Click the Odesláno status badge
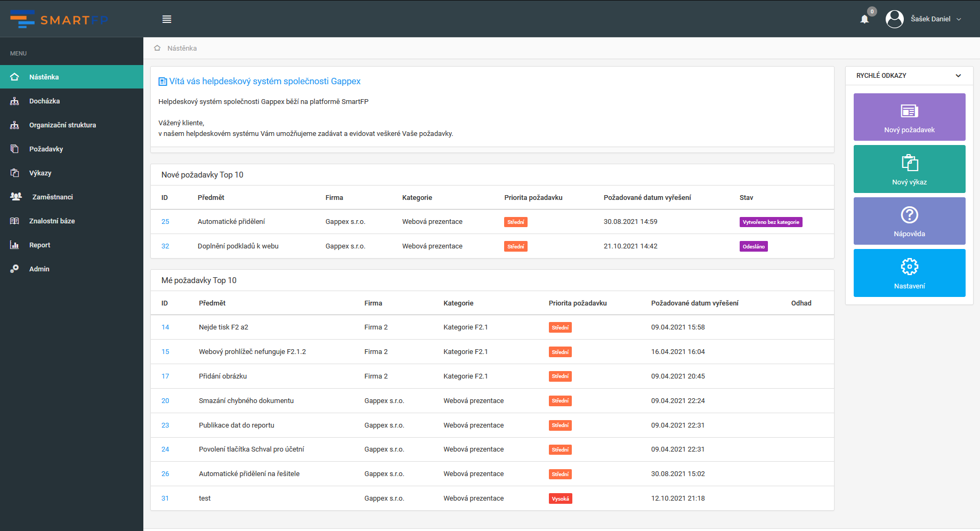The height and width of the screenshot is (531, 980). pos(754,247)
